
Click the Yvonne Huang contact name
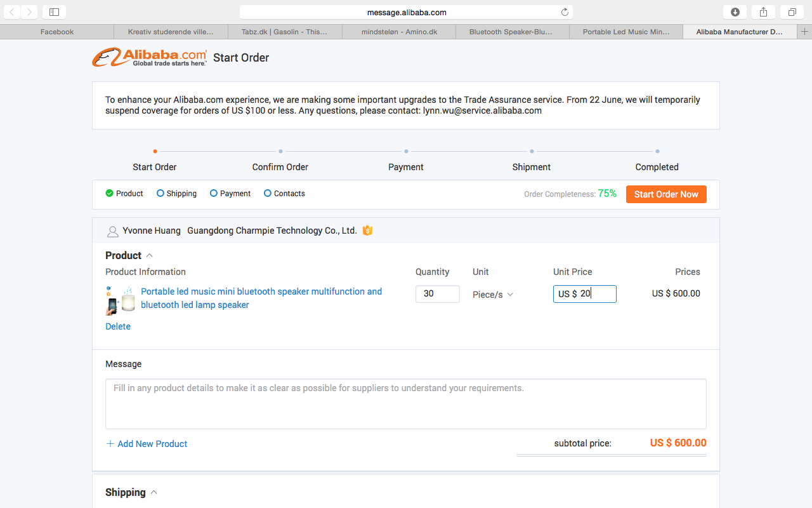pyautogui.click(x=152, y=231)
